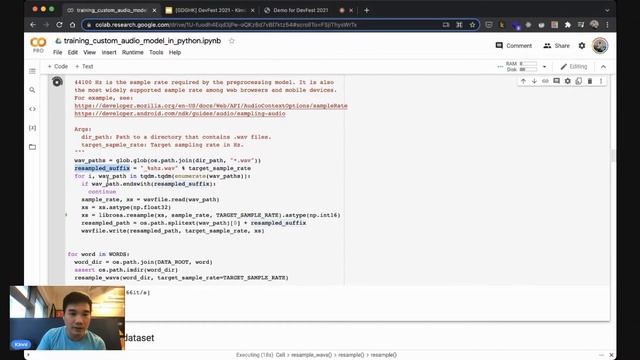Open the Editing mode dropdown
The width and height of the screenshot is (640, 360).
[x=573, y=67]
